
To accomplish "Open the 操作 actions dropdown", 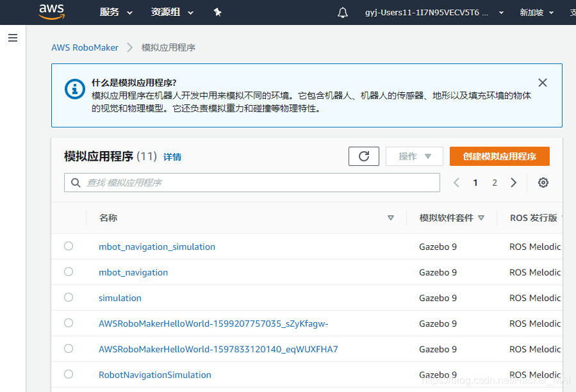I will pos(415,156).
